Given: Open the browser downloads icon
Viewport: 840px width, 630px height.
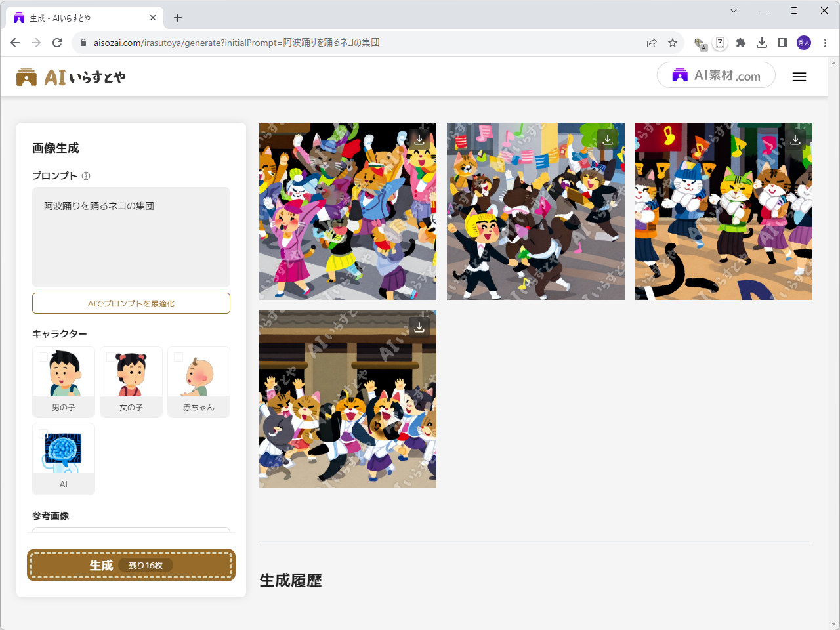Looking at the screenshot, I should [x=761, y=42].
